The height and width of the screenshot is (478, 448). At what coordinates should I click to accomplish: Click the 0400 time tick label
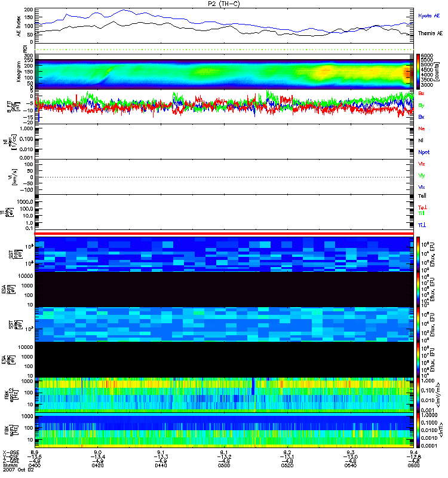(34, 465)
